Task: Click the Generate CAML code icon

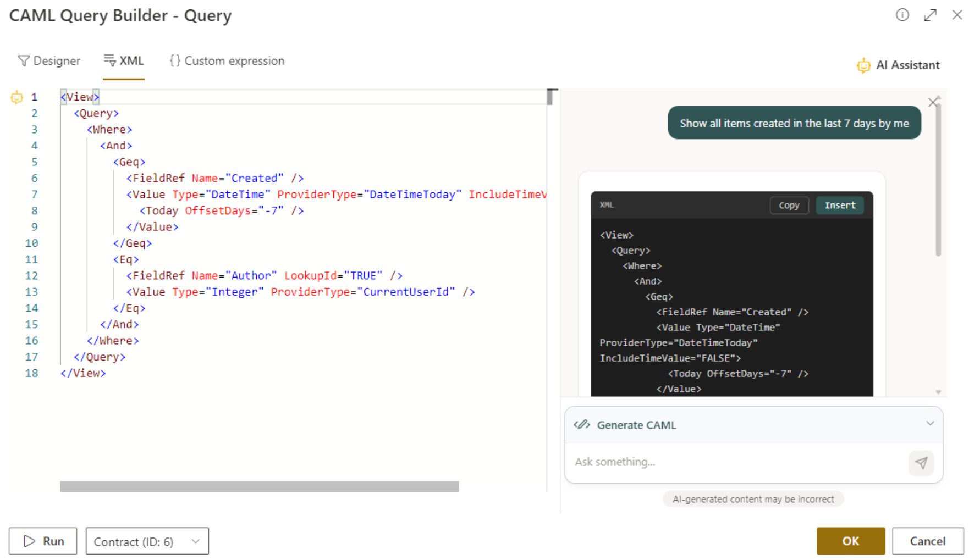Action: (582, 425)
